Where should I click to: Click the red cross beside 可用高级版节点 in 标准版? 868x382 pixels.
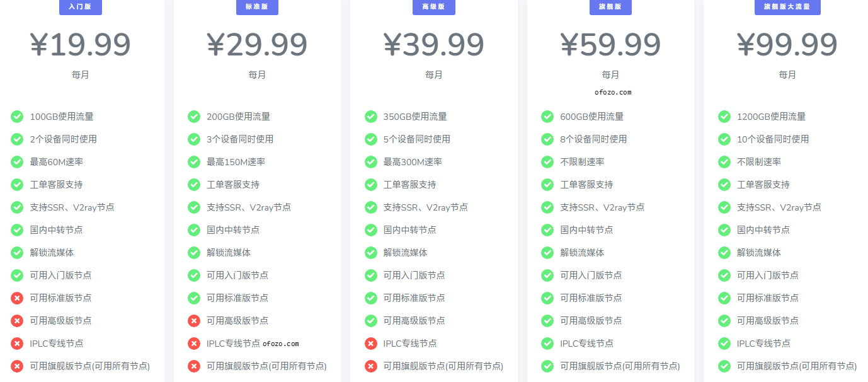pos(194,321)
